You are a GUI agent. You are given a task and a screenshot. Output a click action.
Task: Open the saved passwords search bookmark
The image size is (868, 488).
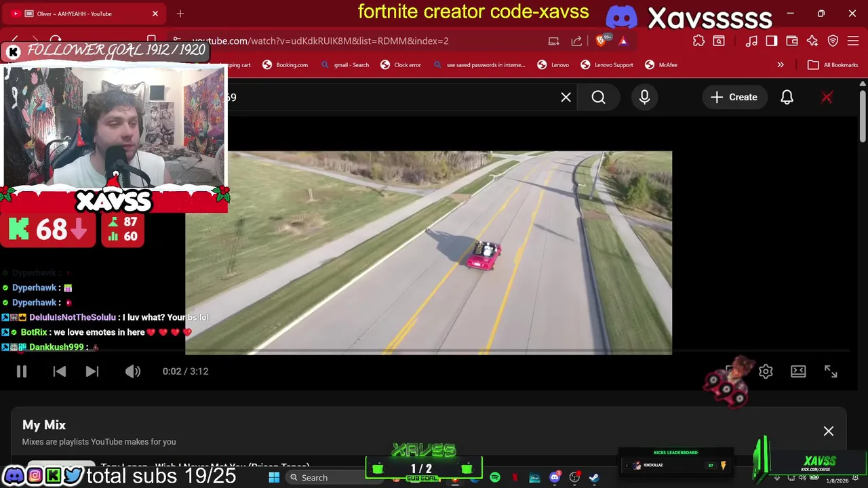tap(479, 65)
